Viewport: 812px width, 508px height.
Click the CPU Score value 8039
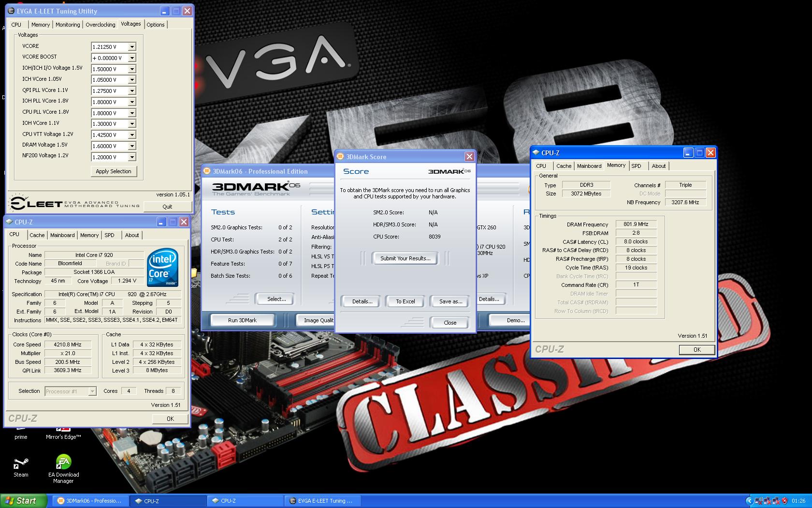click(x=435, y=237)
